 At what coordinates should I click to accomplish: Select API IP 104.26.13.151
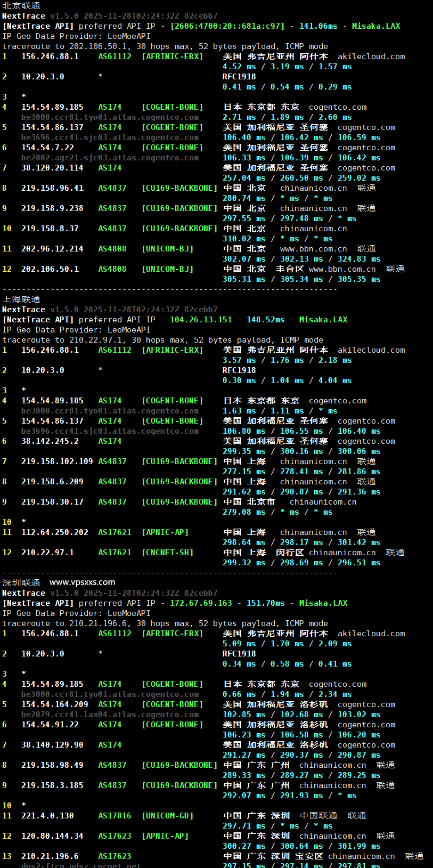click(201, 320)
